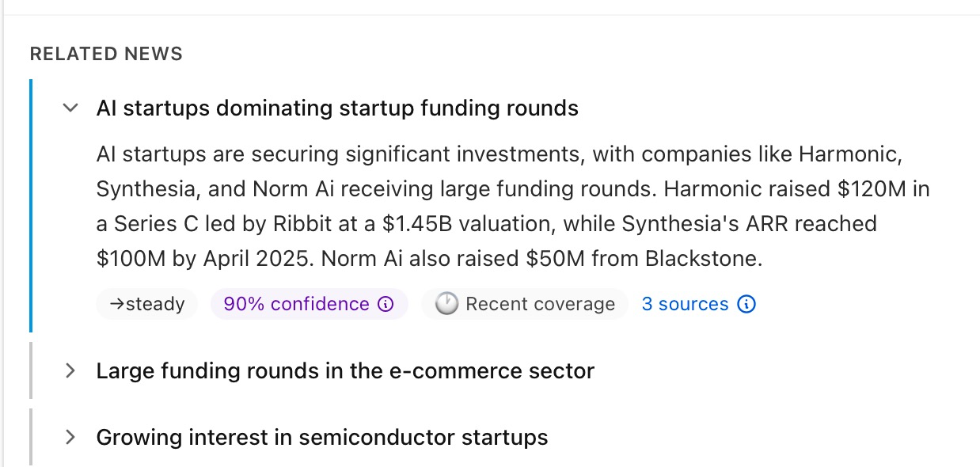Viewport: 980px width, 467px height.
Task: Click the gray bar beside semiconductor item
Action: (x=31, y=437)
